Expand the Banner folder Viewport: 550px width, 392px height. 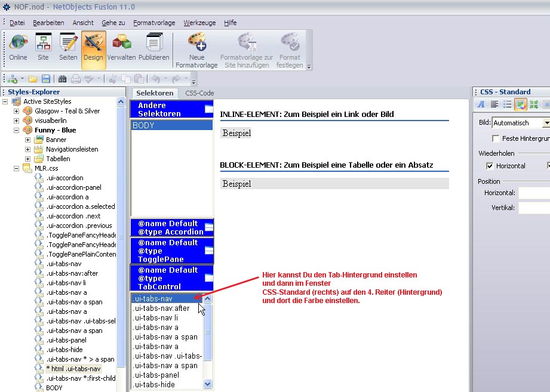click(x=27, y=140)
